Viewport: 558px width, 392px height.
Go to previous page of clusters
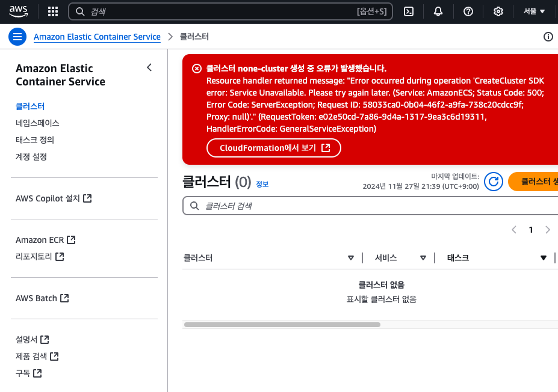click(x=514, y=230)
